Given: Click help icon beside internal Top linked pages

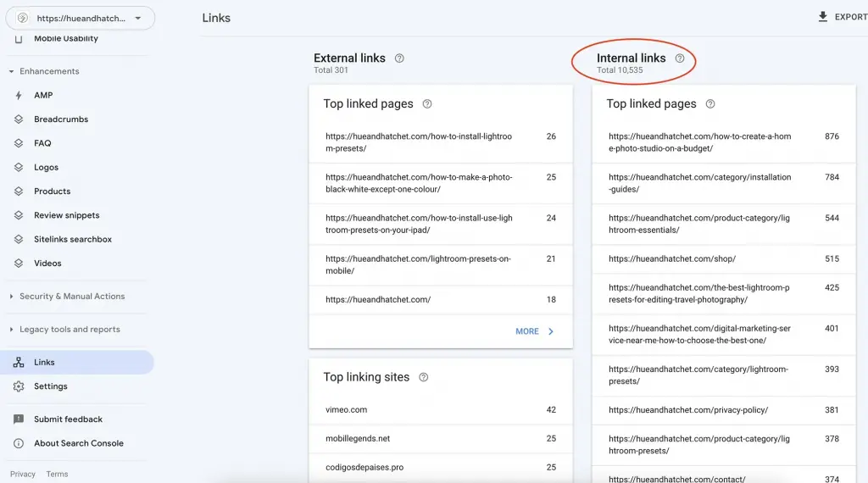Looking at the screenshot, I should click(x=710, y=104).
